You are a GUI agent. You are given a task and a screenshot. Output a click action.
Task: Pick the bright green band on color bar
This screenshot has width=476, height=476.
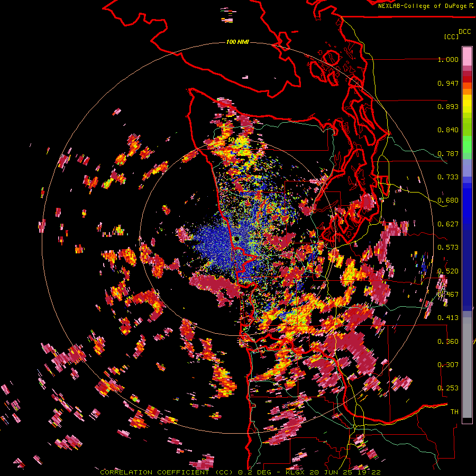(x=467, y=144)
